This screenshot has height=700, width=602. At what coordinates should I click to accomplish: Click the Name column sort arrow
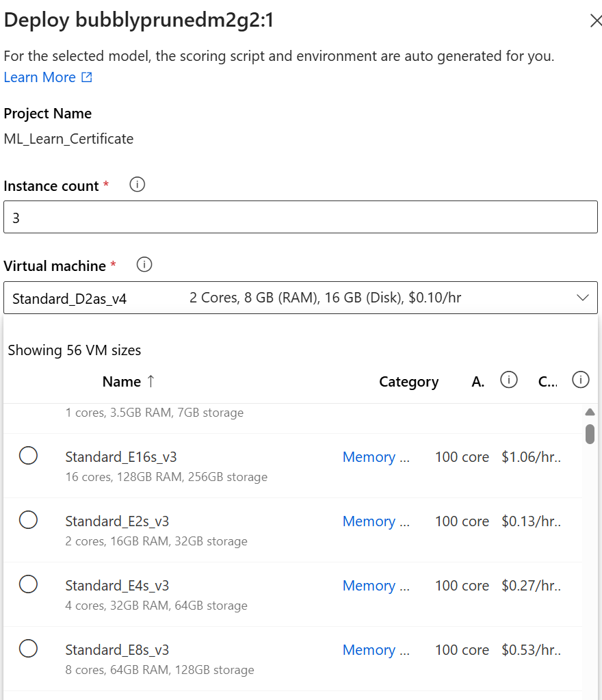(x=151, y=381)
